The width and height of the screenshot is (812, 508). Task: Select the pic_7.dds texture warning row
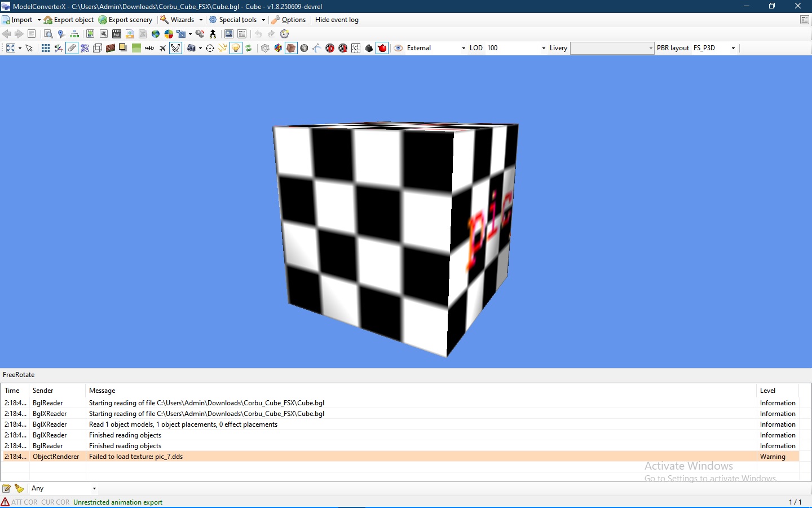226,457
